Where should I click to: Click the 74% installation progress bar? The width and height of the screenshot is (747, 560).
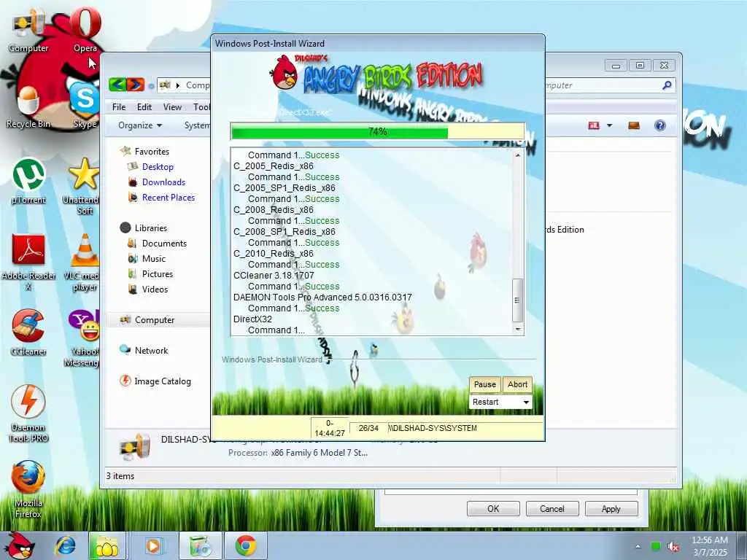tap(377, 131)
